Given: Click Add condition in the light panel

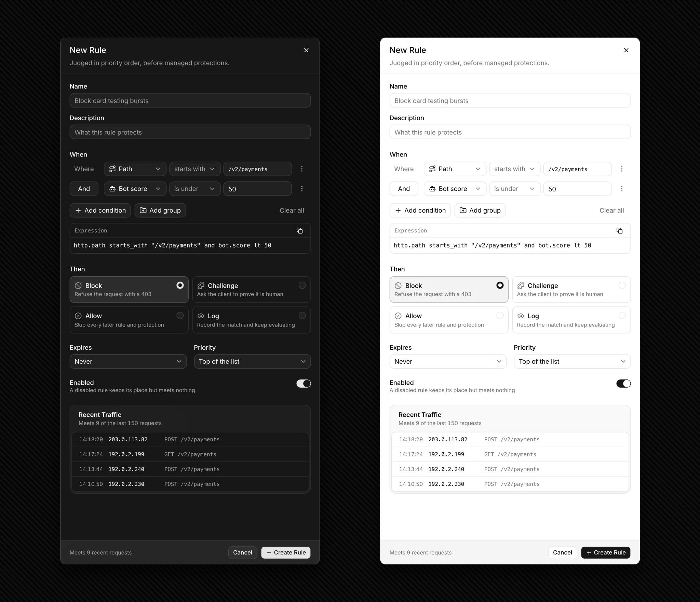Looking at the screenshot, I should 420,210.
